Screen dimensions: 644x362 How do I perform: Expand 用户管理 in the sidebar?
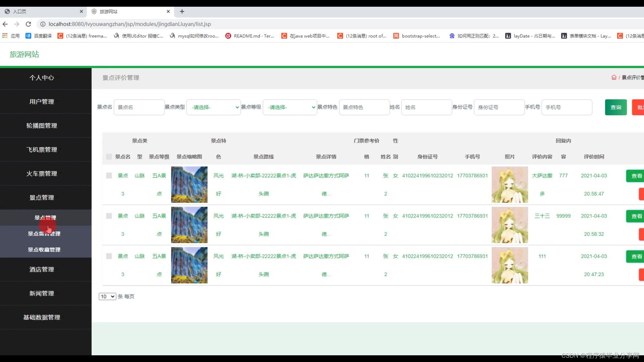click(42, 102)
